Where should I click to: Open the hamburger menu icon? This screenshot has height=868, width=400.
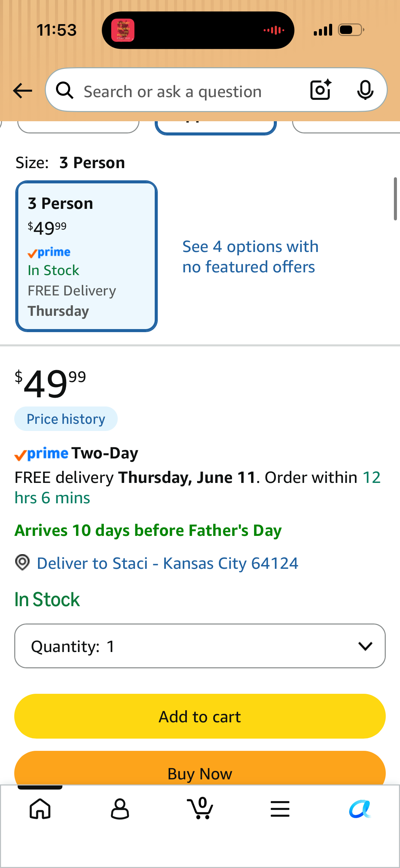(x=280, y=809)
